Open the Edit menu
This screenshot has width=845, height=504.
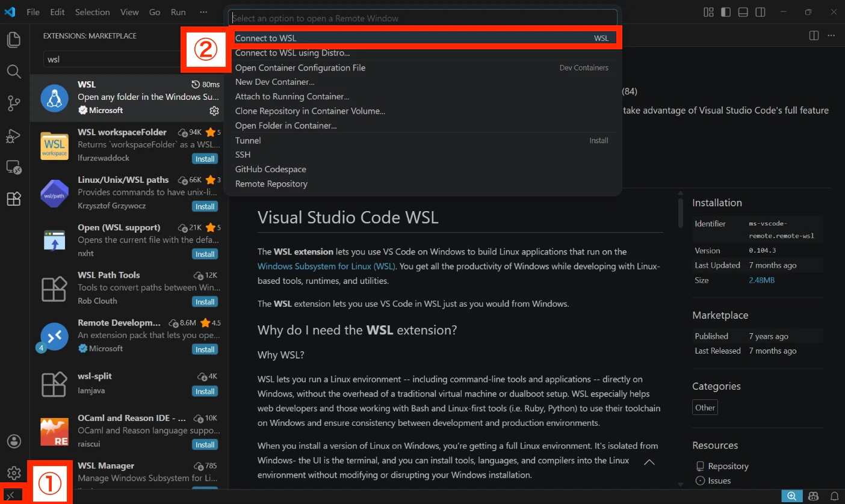58,12
